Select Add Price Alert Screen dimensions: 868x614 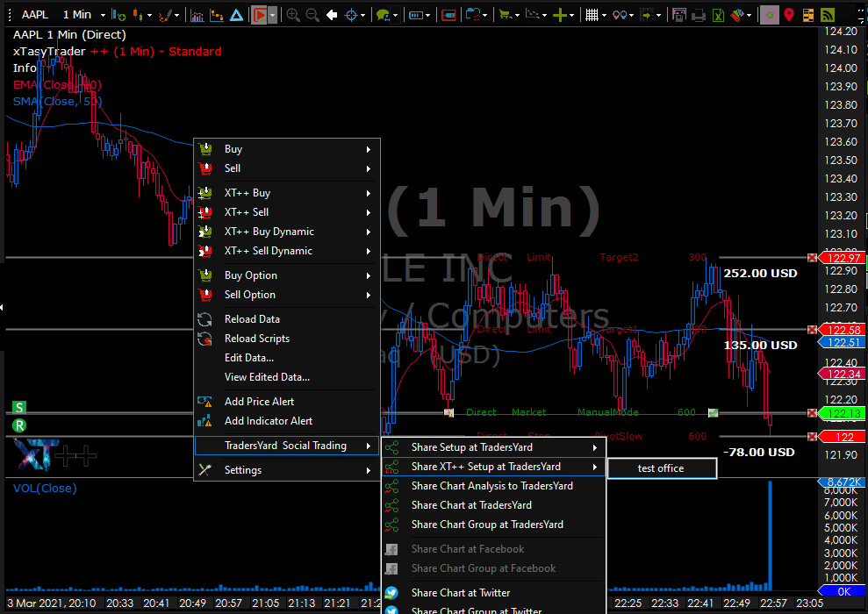287,402
